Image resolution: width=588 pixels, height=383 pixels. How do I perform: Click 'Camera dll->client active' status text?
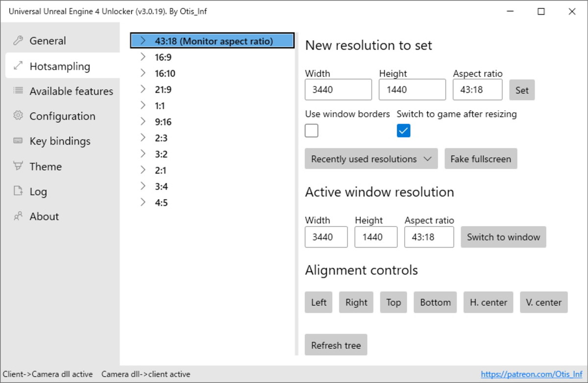146,374
